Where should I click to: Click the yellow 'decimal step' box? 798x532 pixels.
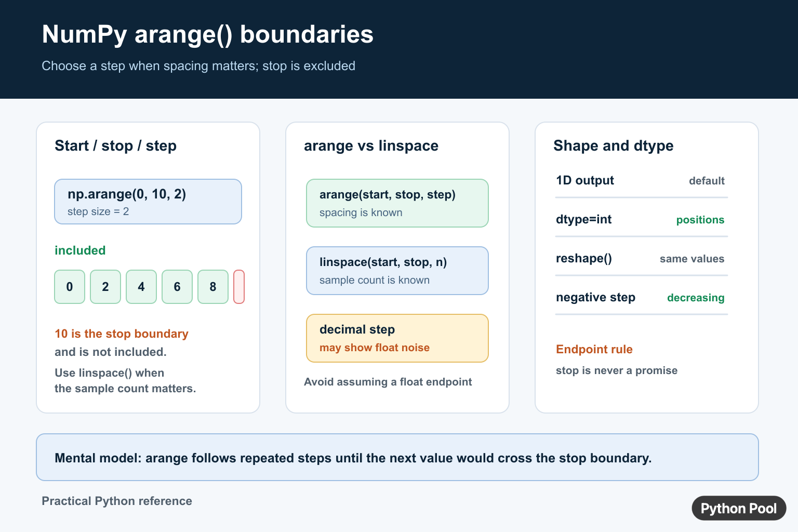[x=397, y=338]
